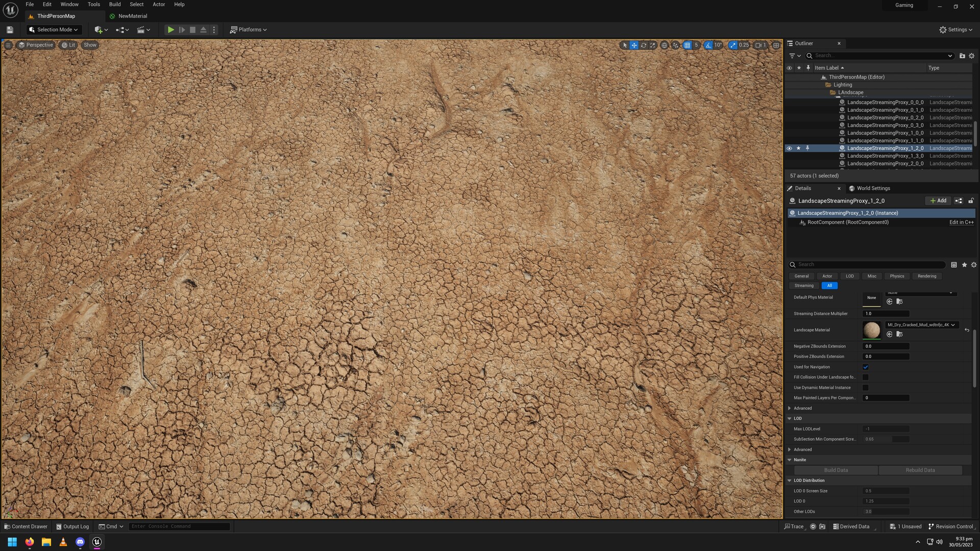Uncheck Used for Navigation
Image resolution: width=980 pixels, height=551 pixels.
866,367
